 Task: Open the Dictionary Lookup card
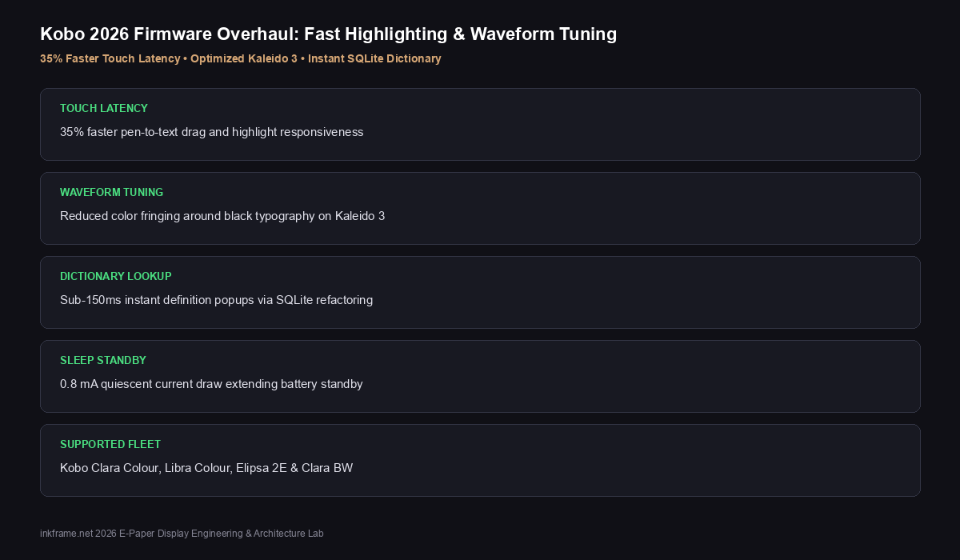[x=480, y=292]
